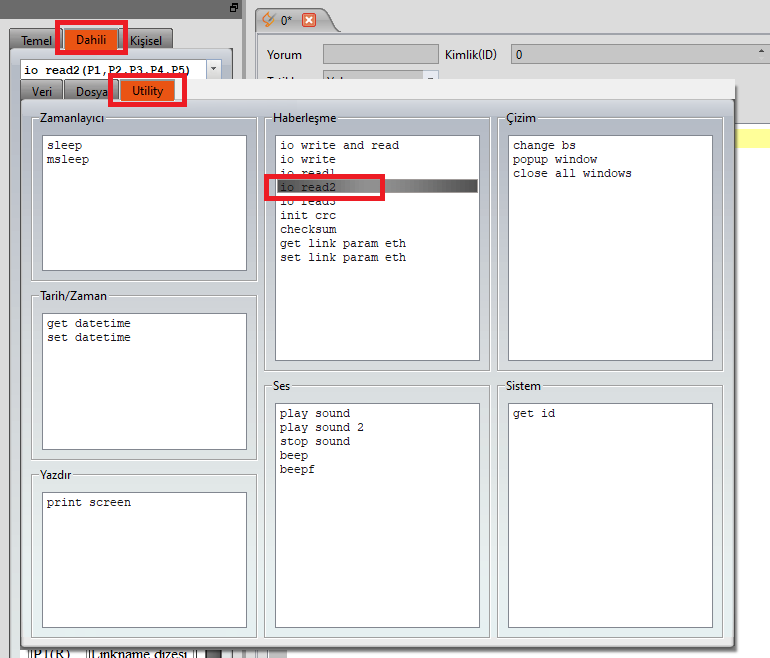Pick play sound 2 in Ses list
Viewport: 770px width, 658px height.
click(x=322, y=428)
